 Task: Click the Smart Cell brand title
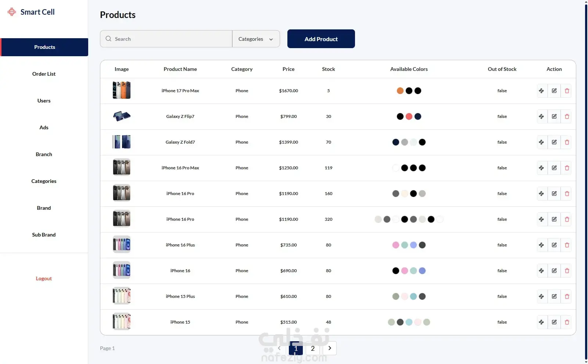(37, 12)
